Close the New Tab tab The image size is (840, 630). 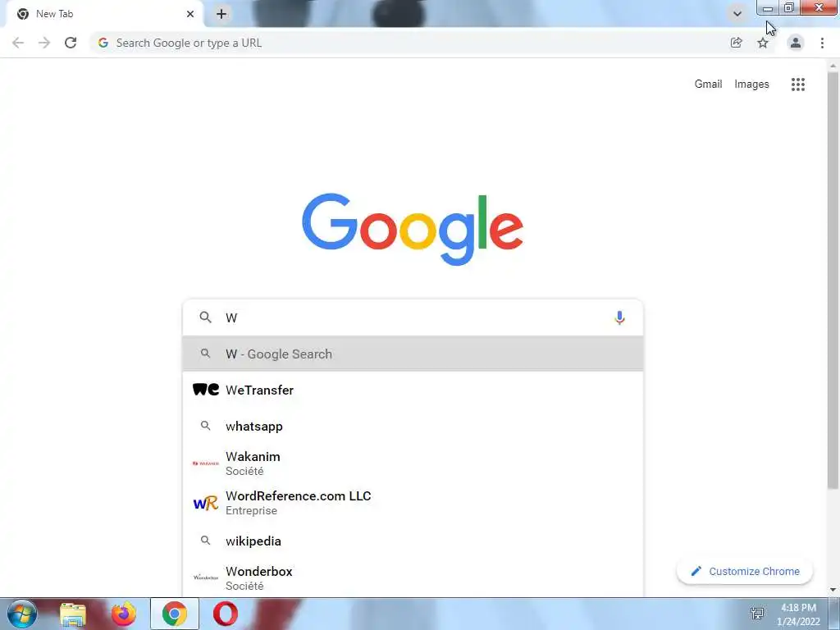190,14
